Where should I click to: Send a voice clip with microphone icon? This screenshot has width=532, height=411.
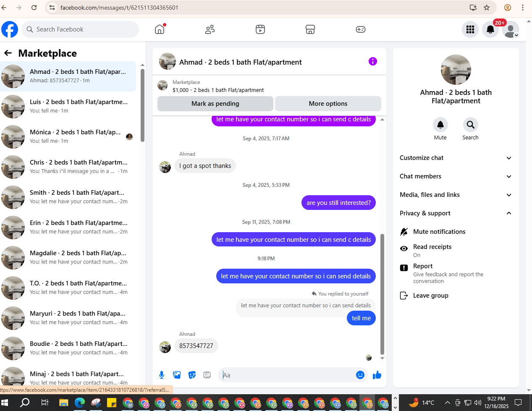(162, 375)
